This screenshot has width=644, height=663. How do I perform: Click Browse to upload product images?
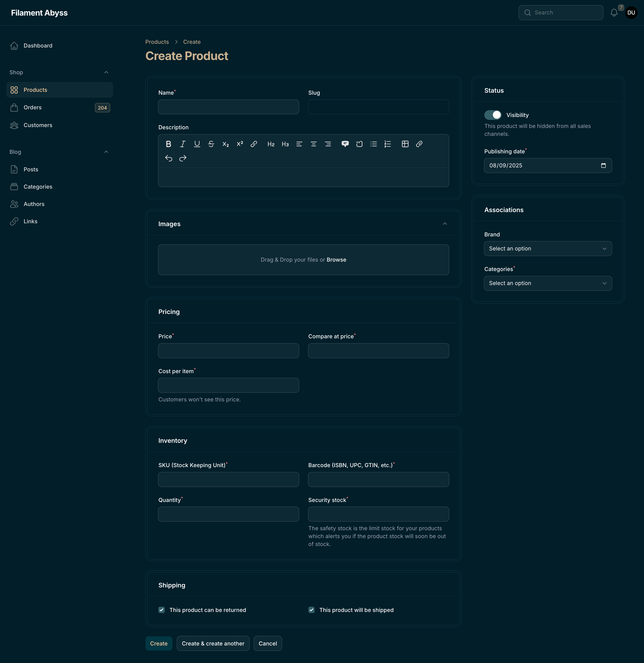tap(336, 259)
